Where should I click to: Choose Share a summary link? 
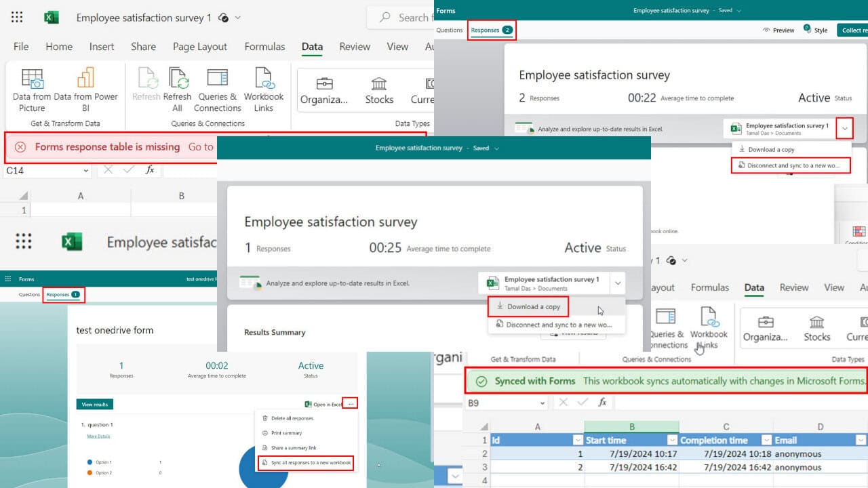click(289, 448)
